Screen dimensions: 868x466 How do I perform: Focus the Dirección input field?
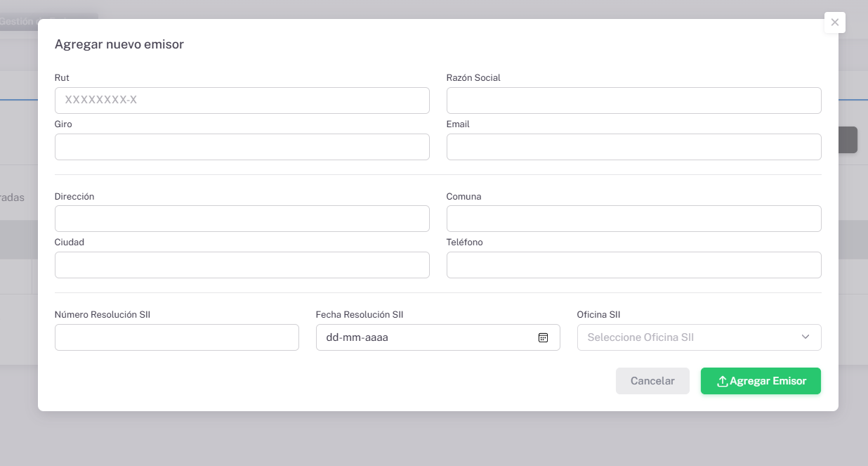242,219
